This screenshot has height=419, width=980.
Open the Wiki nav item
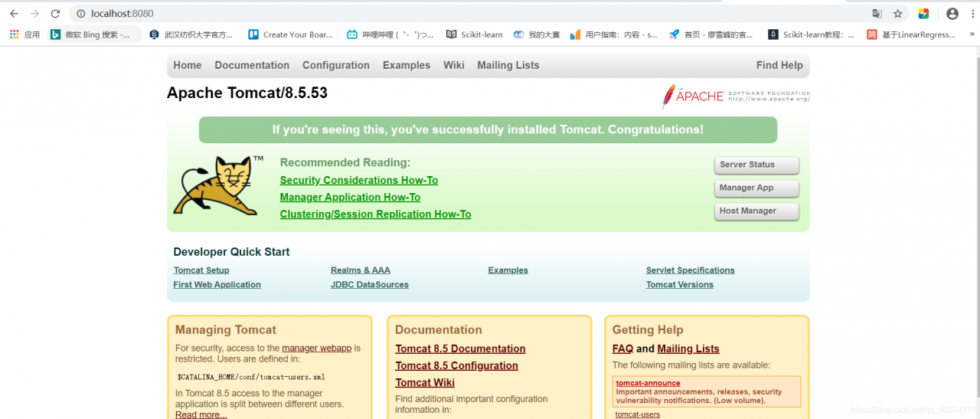[x=454, y=65]
